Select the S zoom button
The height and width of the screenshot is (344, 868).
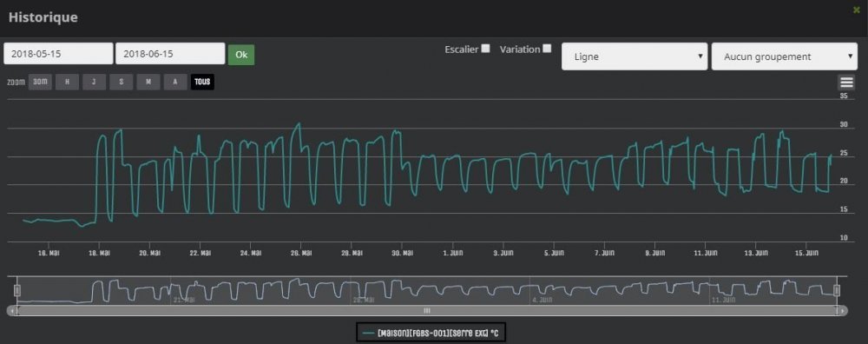(x=122, y=82)
